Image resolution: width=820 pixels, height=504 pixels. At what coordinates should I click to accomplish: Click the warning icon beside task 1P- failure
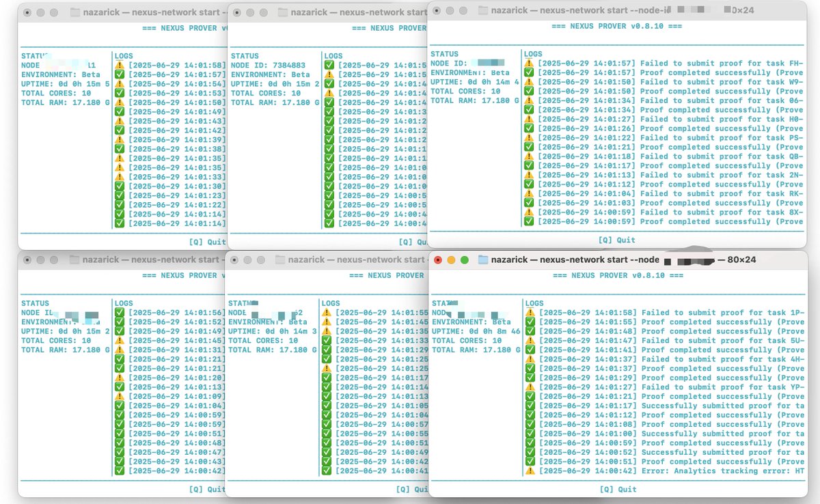click(x=529, y=313)
